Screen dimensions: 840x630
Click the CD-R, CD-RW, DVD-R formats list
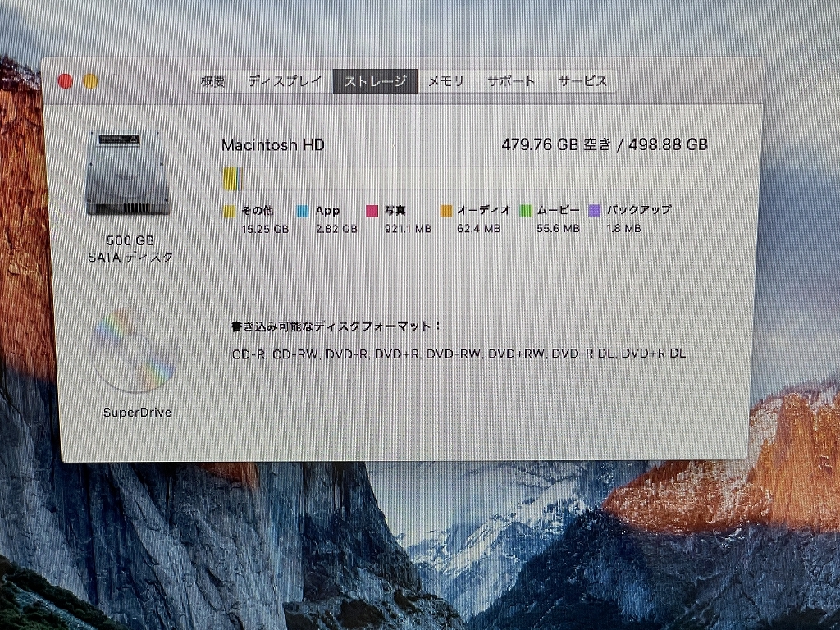tap(459, 354)
